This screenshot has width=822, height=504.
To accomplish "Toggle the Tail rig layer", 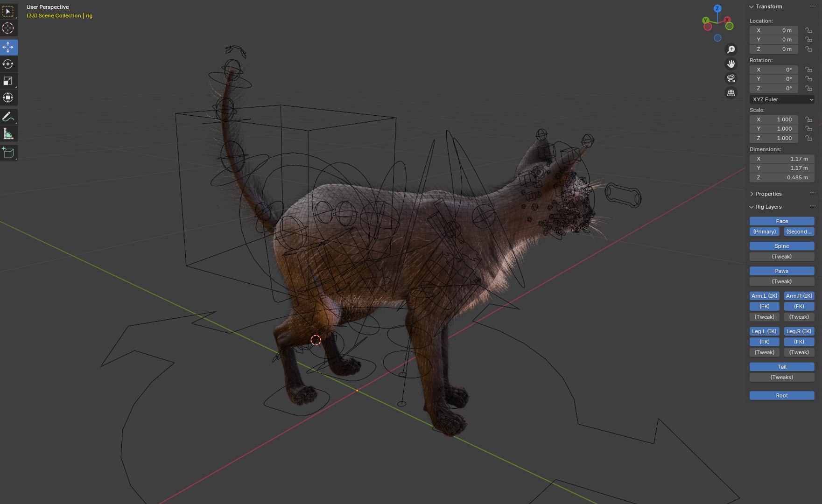I will coord(782,367).
